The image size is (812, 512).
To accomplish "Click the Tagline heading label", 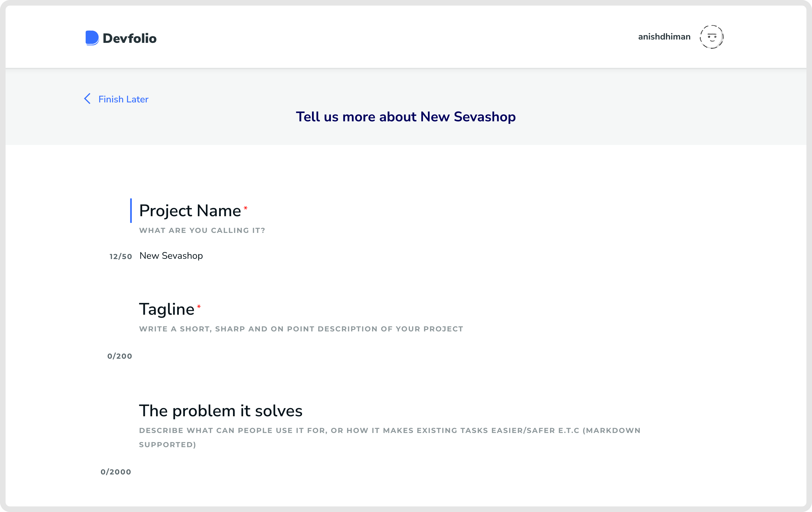I will (x=167, y=309).
